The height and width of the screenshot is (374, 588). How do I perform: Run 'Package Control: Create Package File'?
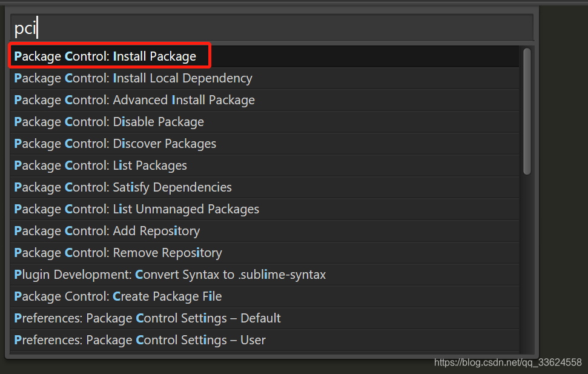[x=265, y=296]
